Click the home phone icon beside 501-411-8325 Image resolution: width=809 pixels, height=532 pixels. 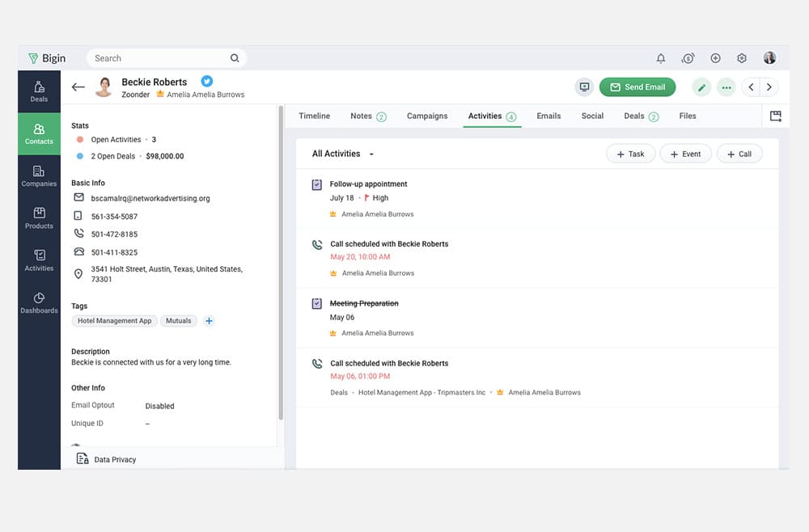(78, 251)
